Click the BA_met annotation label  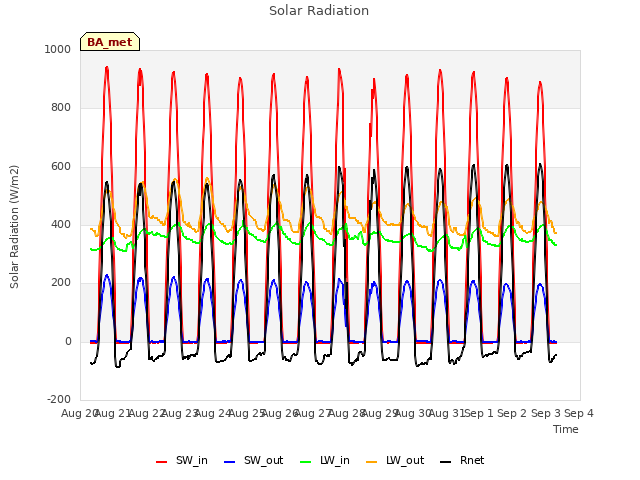click(x=110, y=42)
